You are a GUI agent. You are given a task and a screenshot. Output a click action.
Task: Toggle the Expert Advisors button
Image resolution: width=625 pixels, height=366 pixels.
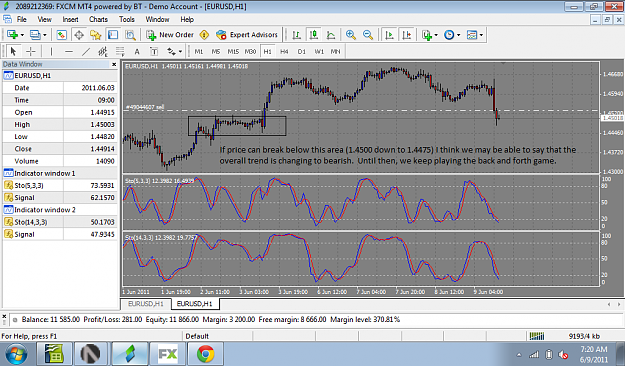(x=247, y=35)
